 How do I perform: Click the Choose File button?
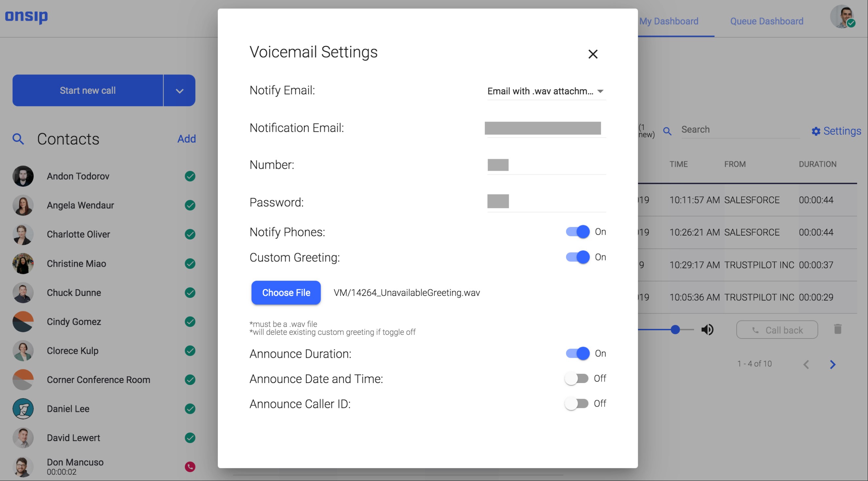point(286,293)
